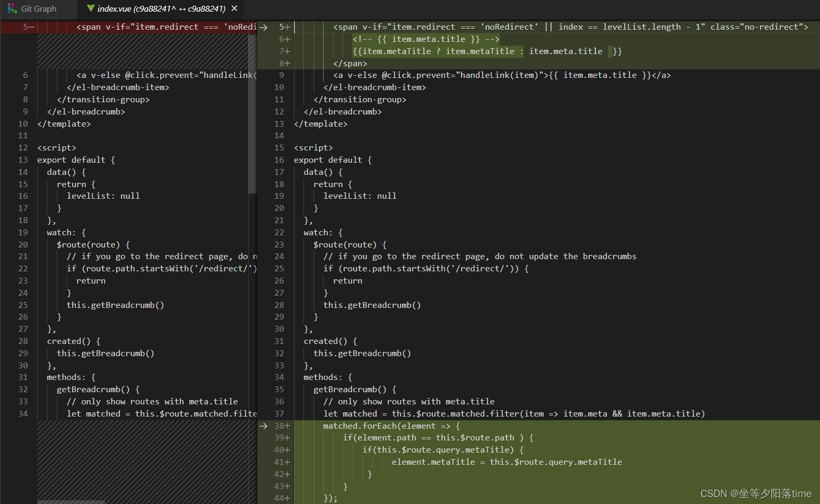Click revert arrow beside added line 38

click(263, 426)
